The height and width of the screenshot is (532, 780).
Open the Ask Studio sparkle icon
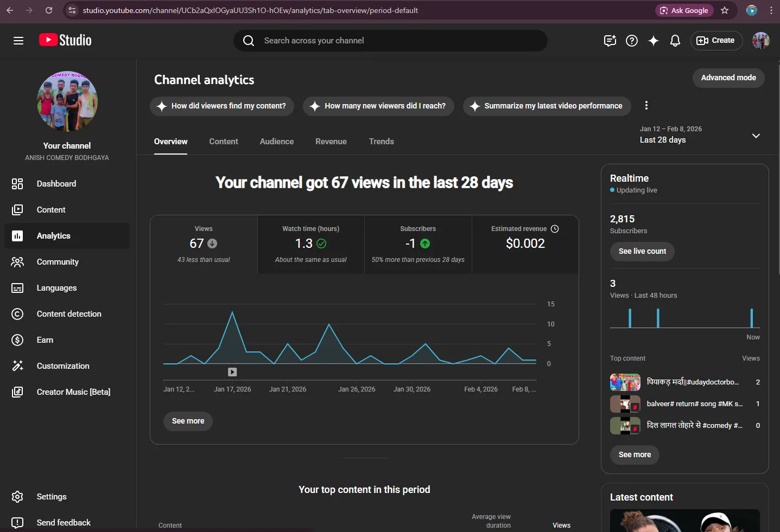tap(654, 41)
